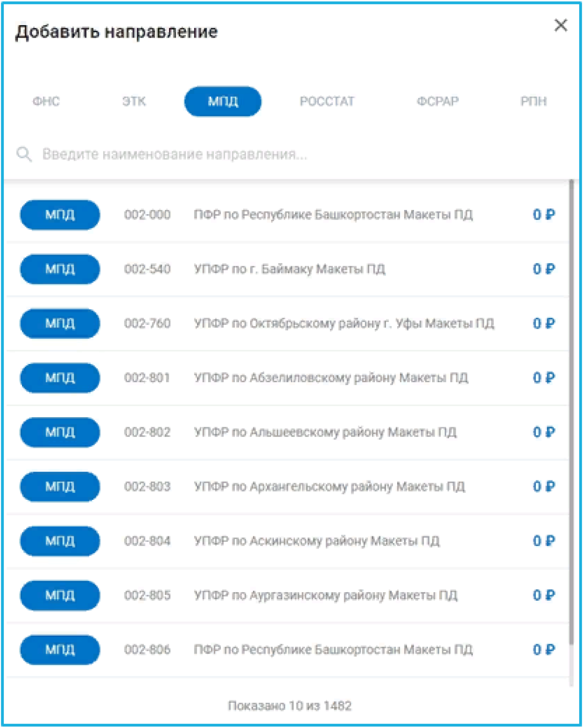Go to the ФСРАР tab
The height and width of the screenshot is (728, 583).
point(438,101)
